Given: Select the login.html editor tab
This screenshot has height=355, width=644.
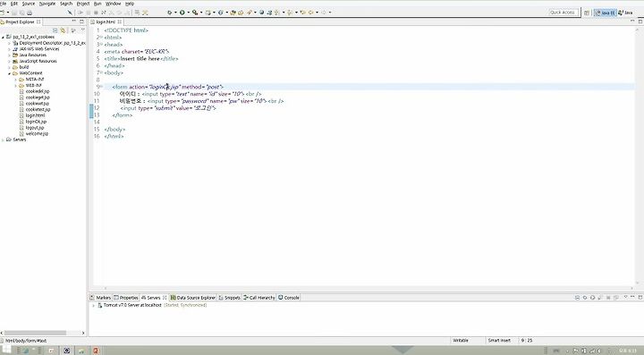Looking at the screenshot, I should [x=106, y=21].
